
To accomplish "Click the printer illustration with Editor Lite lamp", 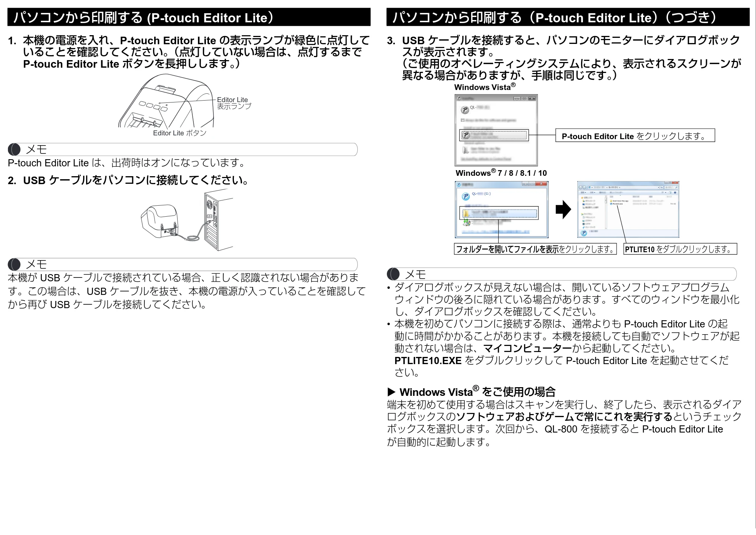I will click(166, 101).
